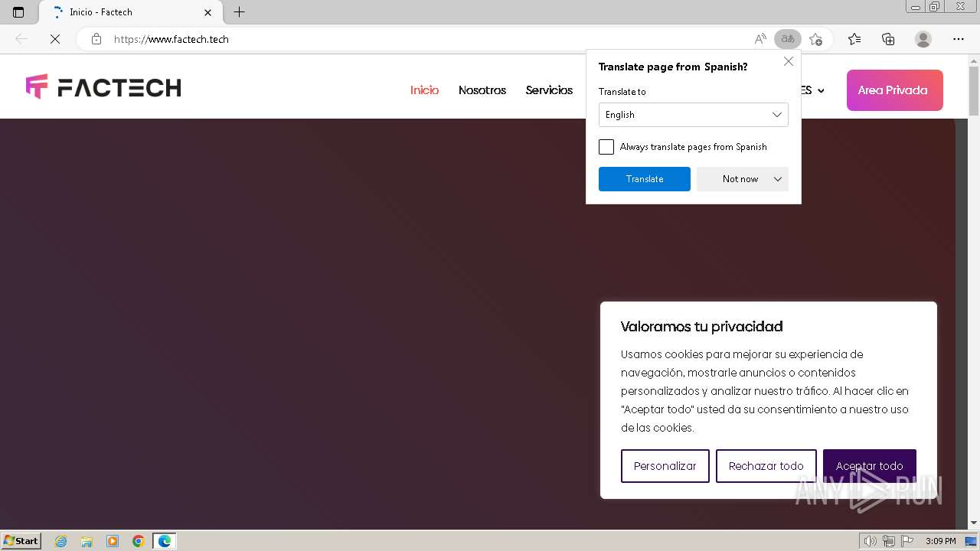The image size is (980, 551).
Task: Click the page vertical scrollbar
Action: [974, 90]
